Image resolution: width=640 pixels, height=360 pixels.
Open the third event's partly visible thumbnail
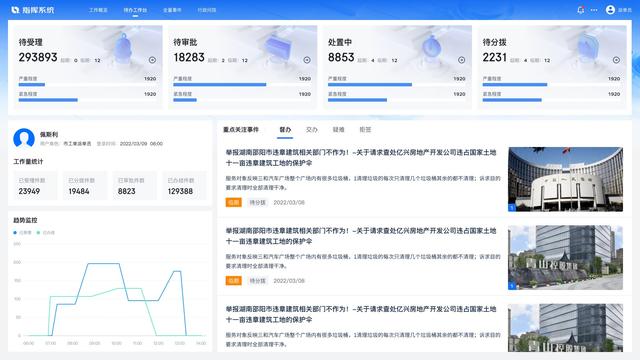(x=565, y=328)
